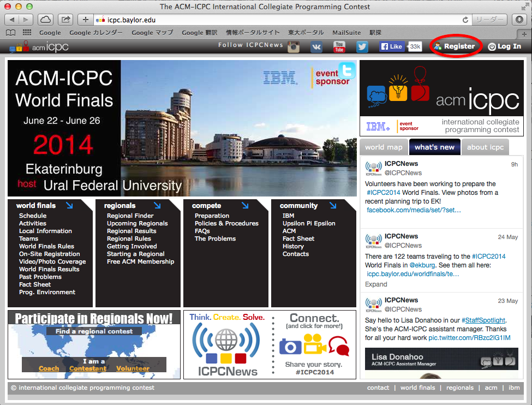Go forward with the browser forward arrow

[x=26, y=20]
